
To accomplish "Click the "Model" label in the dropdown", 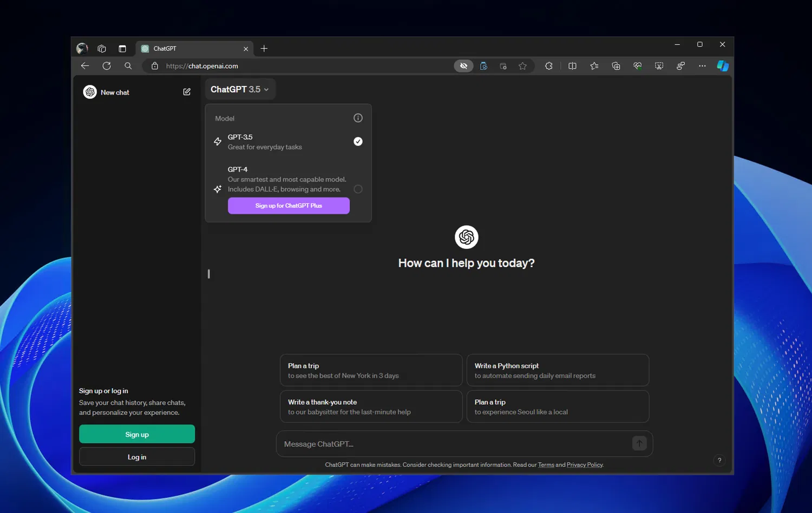I will tap(225, 119).
